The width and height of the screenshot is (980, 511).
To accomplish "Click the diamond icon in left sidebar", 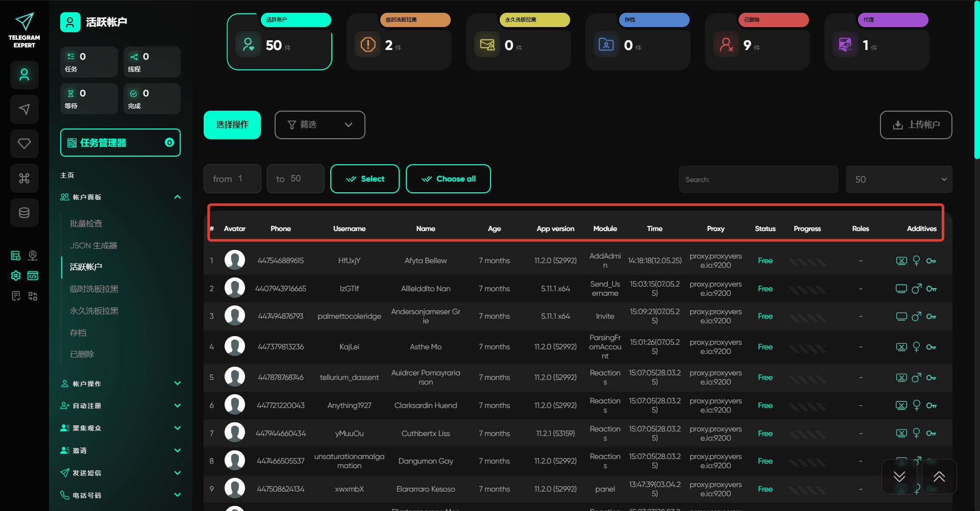I will coord(24,144).
